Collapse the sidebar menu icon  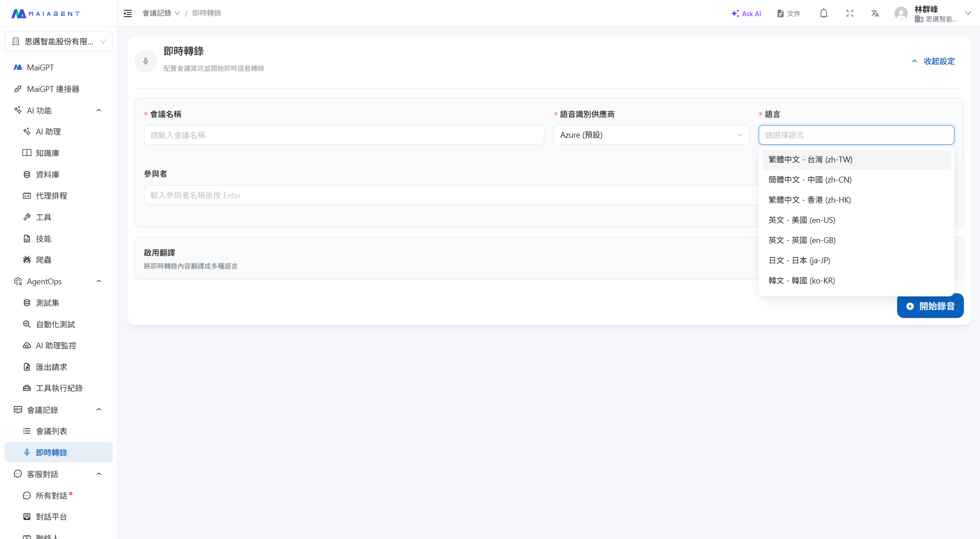128,13
